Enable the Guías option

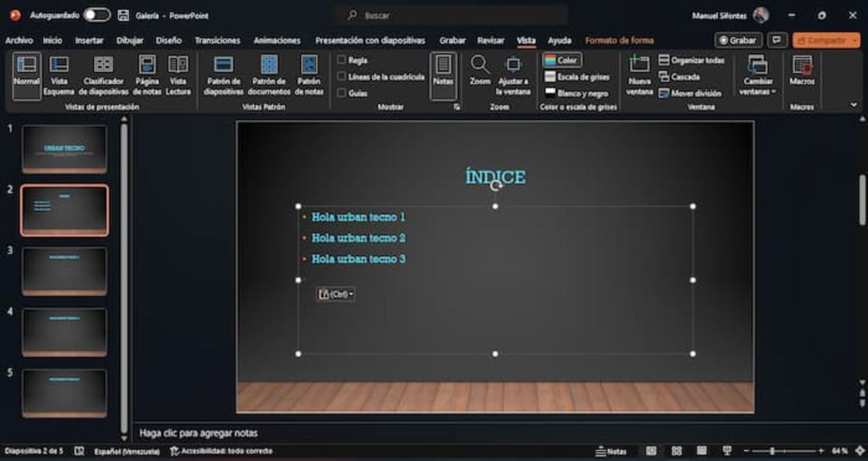click(x=341, y=93)
